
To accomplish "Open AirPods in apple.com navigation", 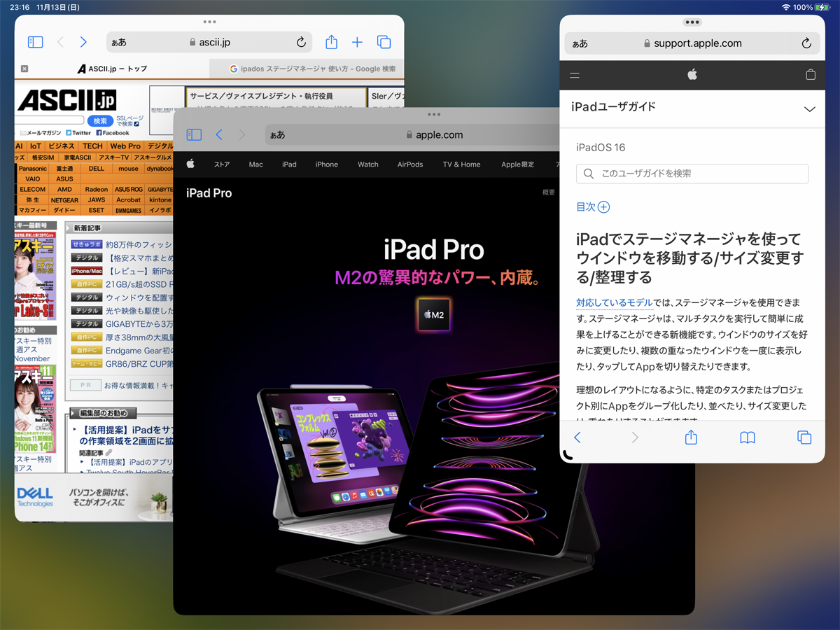I will (410, 164).
